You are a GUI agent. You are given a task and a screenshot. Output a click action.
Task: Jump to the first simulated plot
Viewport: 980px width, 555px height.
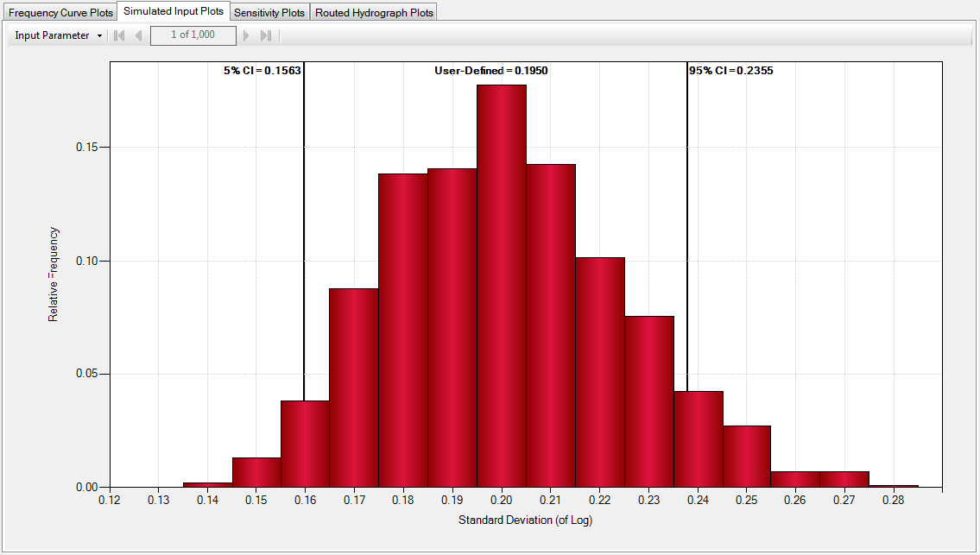click(117, 35)
